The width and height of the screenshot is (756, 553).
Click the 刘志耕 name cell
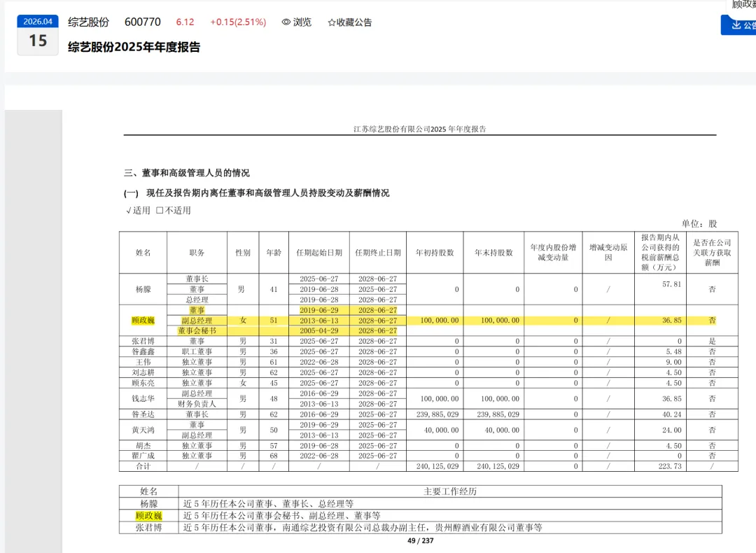click(143, 372)
